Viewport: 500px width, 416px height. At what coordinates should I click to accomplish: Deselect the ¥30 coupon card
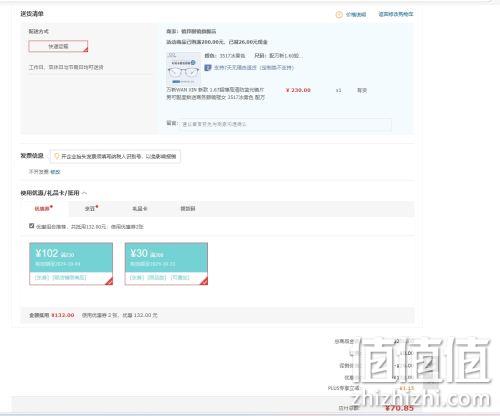166,264
